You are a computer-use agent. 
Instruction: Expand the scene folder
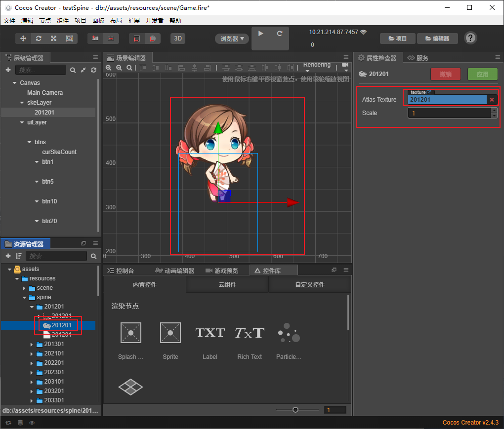click(x=24, y=288)
